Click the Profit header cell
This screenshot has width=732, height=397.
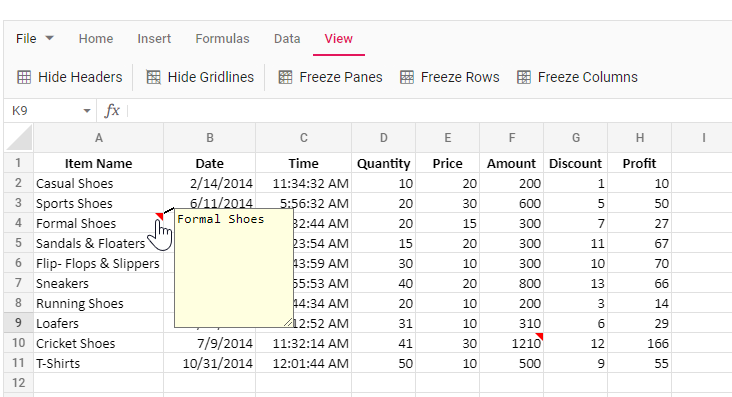pos(640,163)
